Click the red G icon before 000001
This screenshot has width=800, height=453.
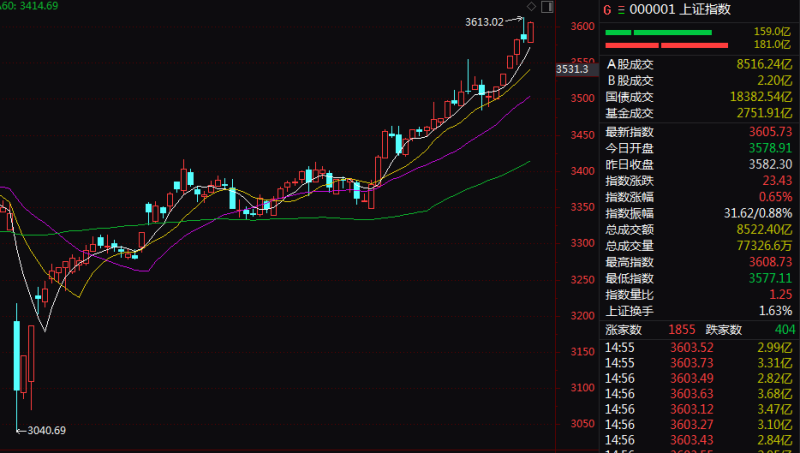(607, 10)
